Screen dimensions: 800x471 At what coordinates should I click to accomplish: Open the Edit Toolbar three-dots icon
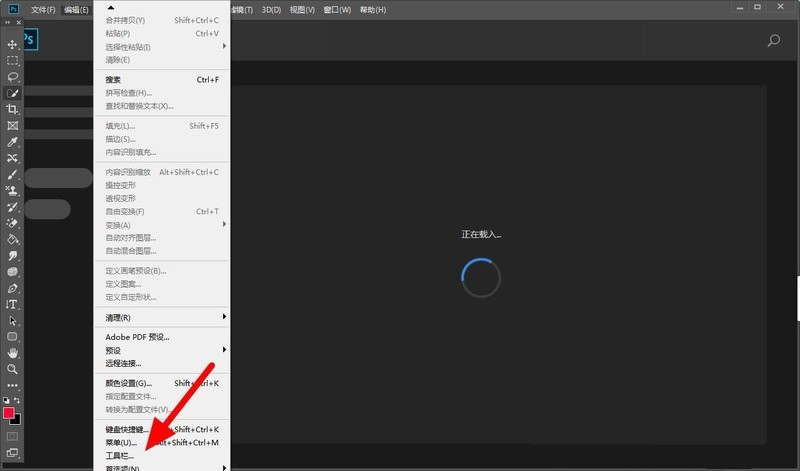pyautogui.click(x=12, y=385)
